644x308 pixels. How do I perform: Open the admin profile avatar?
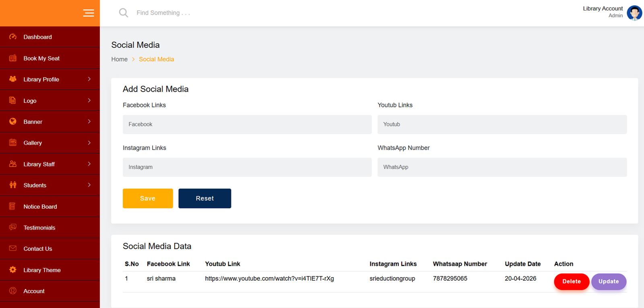coord(634,13)
